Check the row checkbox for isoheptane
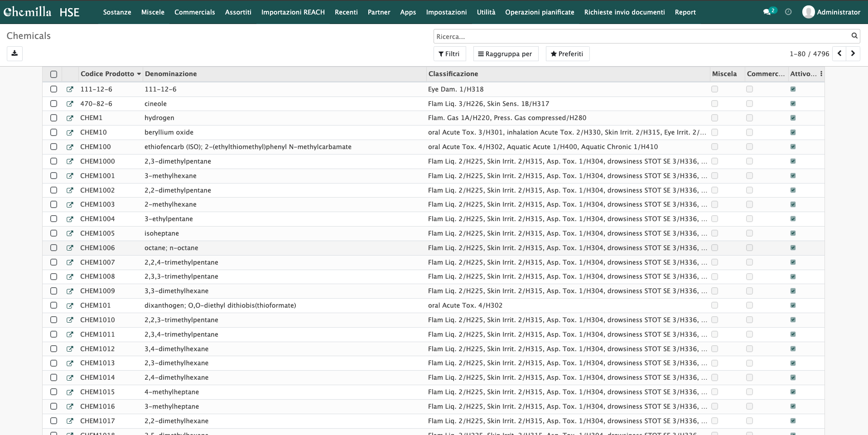The image size is (868, 435). tap(53, 233)
